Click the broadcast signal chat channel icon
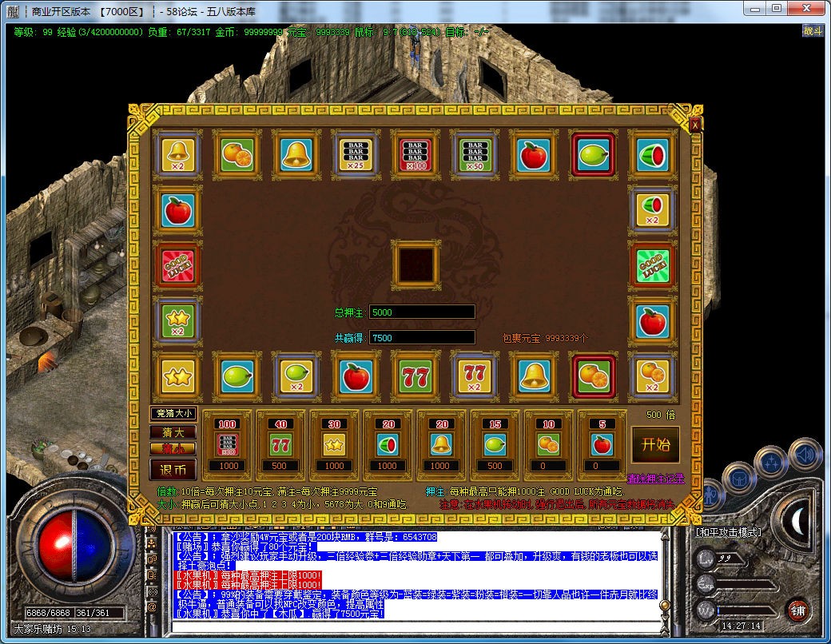Viewport: 831px width, 644px height. [152, 591]
